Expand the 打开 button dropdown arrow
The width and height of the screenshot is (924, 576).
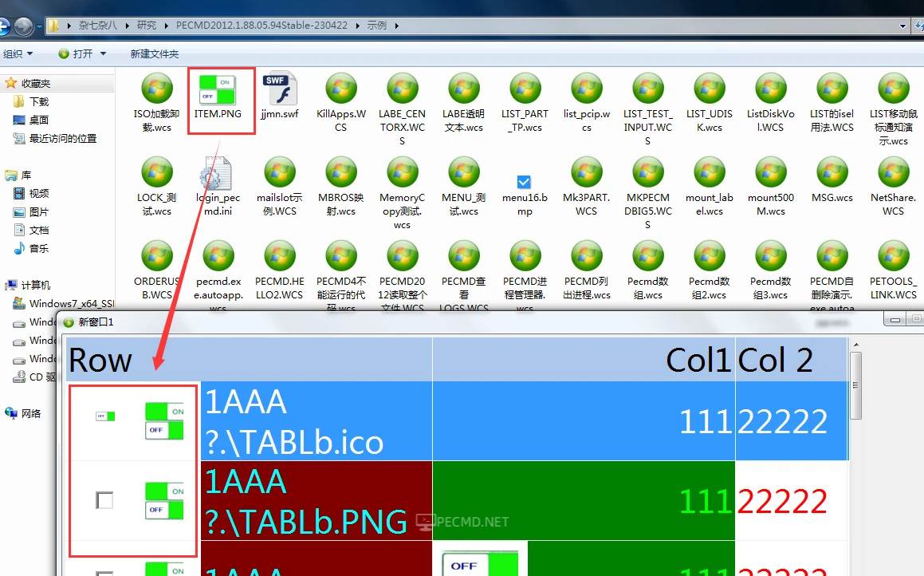tap(103, 53)
